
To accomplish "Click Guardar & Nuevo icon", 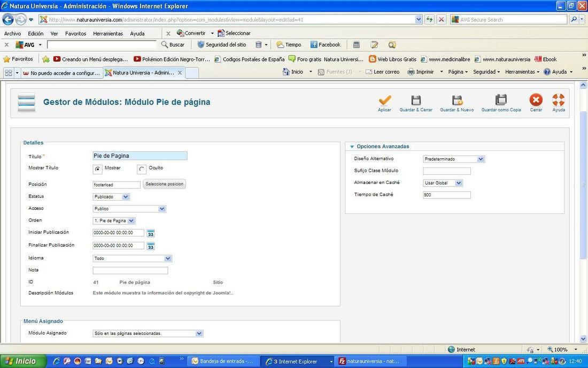I will point(457,100).
